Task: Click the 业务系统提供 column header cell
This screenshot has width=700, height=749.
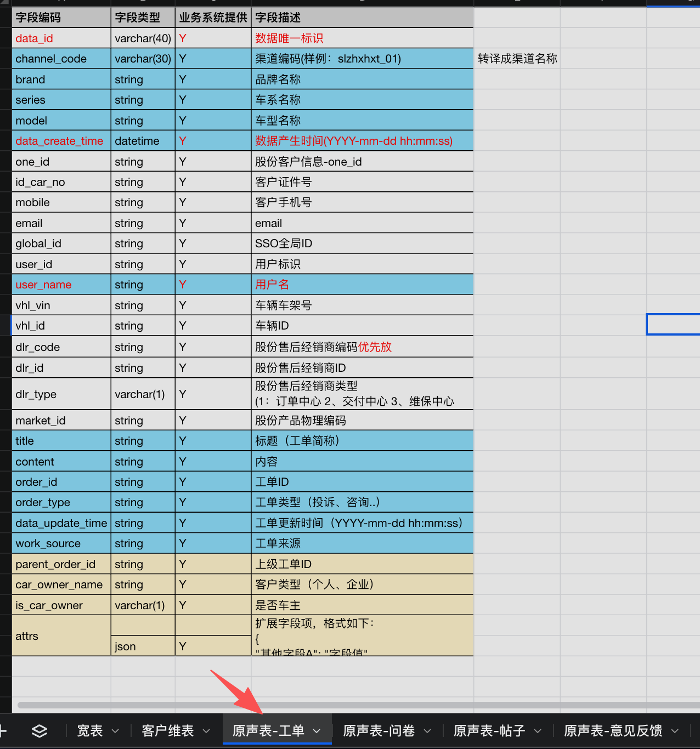Action: pyautogui.click(x=213, y=18)
